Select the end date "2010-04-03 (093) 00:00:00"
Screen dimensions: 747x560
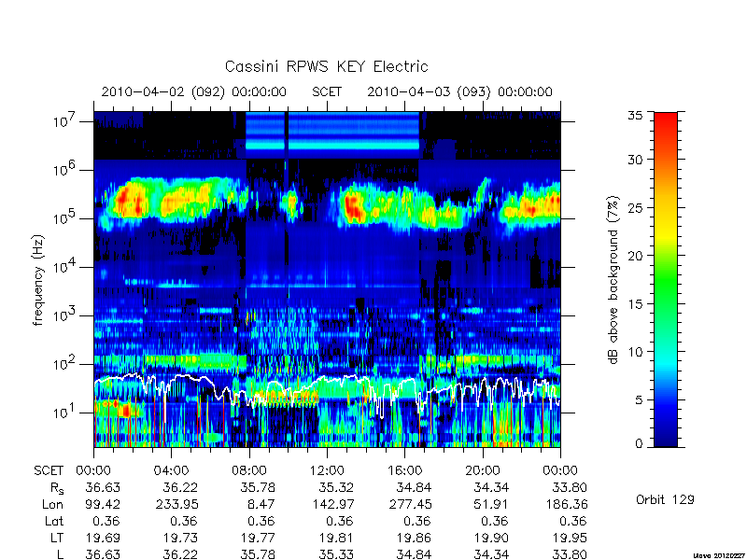(459, 91)
